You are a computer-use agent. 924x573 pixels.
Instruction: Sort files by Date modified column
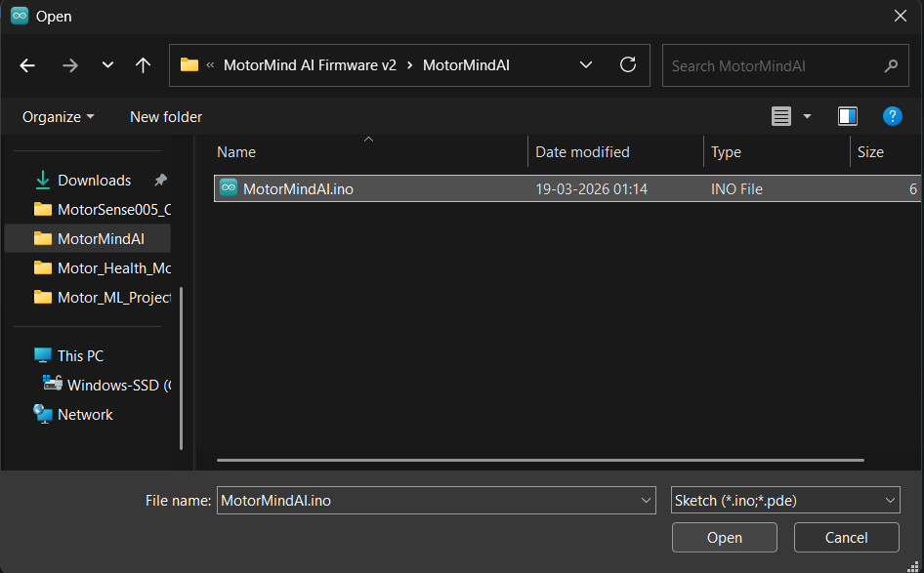[583, 152]
